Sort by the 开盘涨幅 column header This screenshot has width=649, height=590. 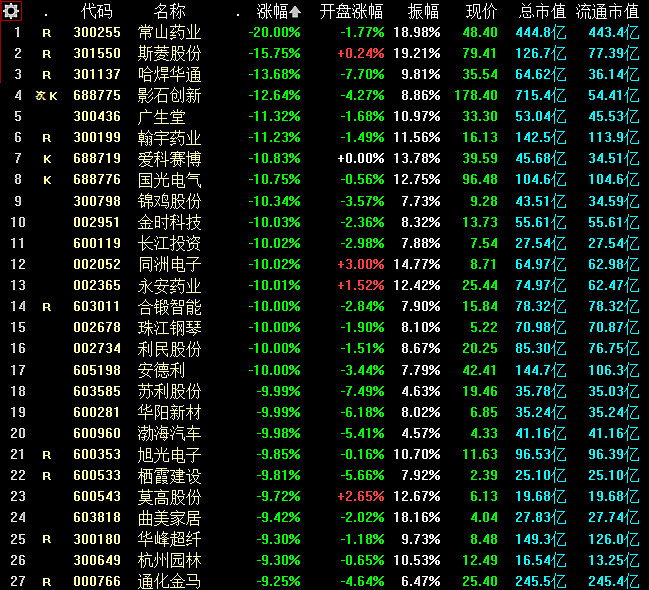[x=351, y=12]
